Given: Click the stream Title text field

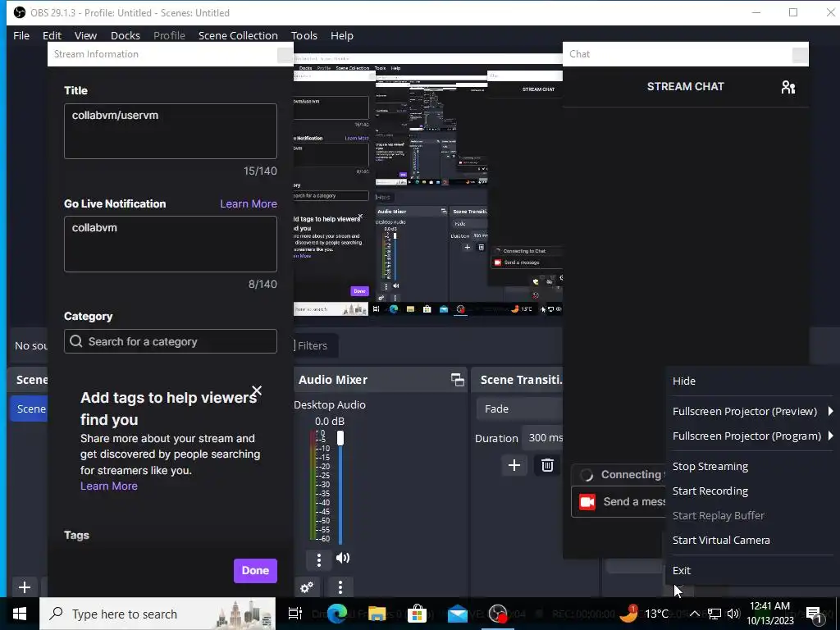Looking at the screenshot, I should [x=171, y=131].
